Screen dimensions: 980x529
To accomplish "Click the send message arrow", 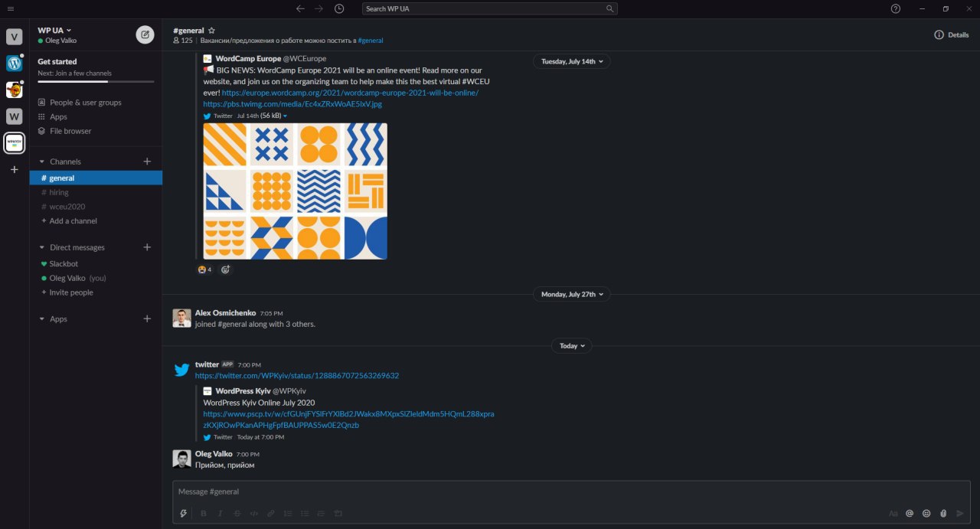I will (x=960, y=513).
